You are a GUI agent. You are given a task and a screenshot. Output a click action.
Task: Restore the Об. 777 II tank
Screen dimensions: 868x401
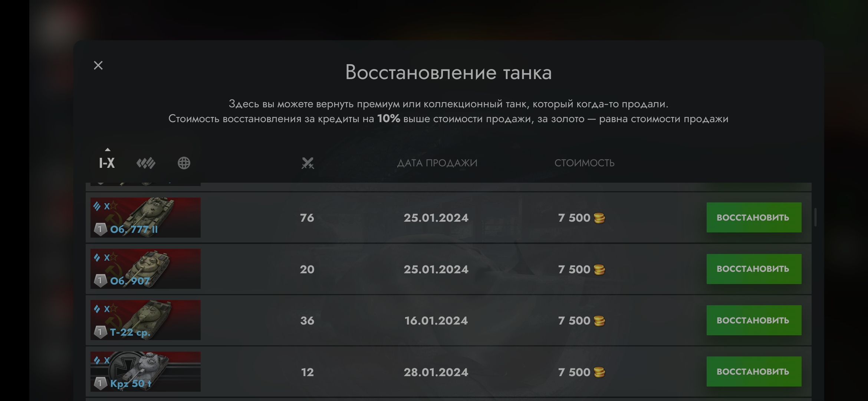click(x=753, y=218)
